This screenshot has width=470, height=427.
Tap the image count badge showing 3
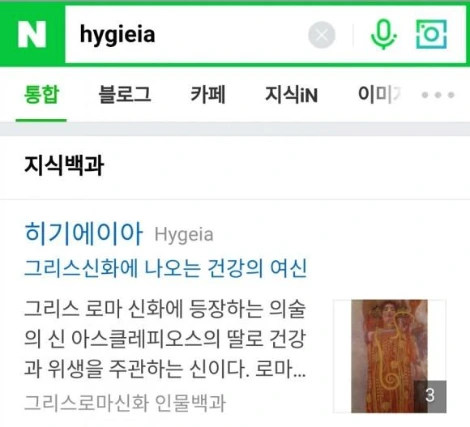[430, 396]
